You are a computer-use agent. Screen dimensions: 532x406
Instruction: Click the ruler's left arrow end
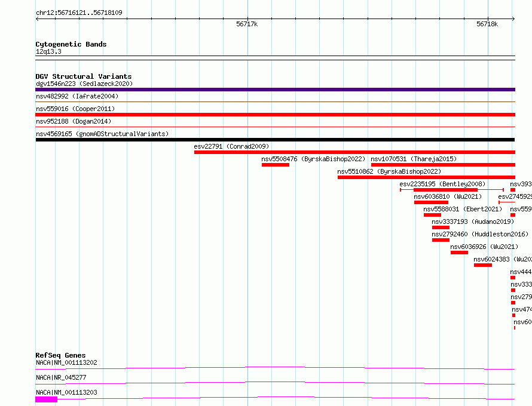coord(37,19)
